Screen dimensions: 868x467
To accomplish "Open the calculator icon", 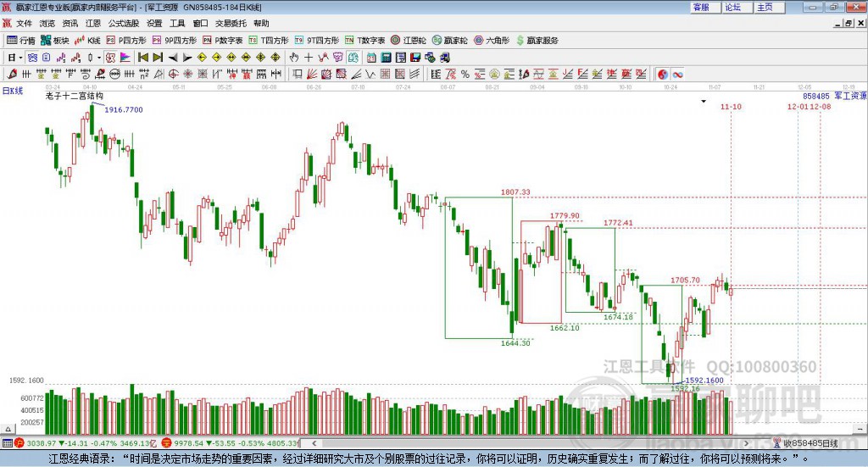I will (386, 58).
